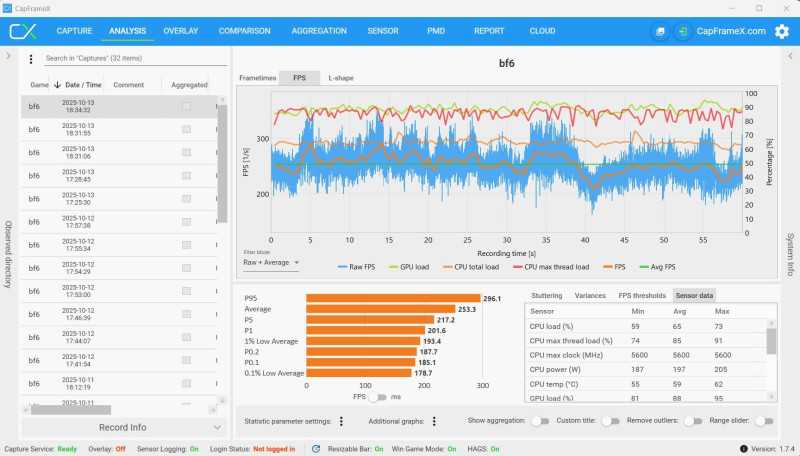800x456 pixels.
Task: Open captures list three-dot menu
Action: coord(31,59)
